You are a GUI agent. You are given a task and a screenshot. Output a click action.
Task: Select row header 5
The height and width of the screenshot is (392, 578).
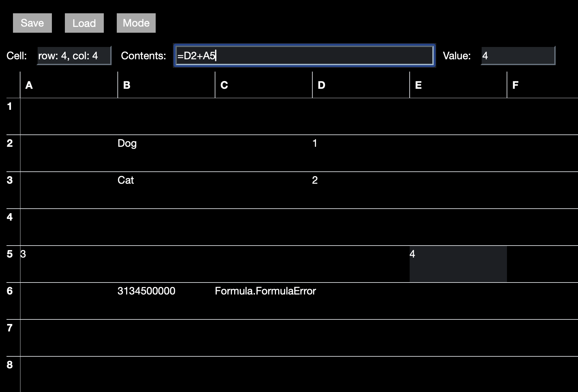tap(10, 254)
